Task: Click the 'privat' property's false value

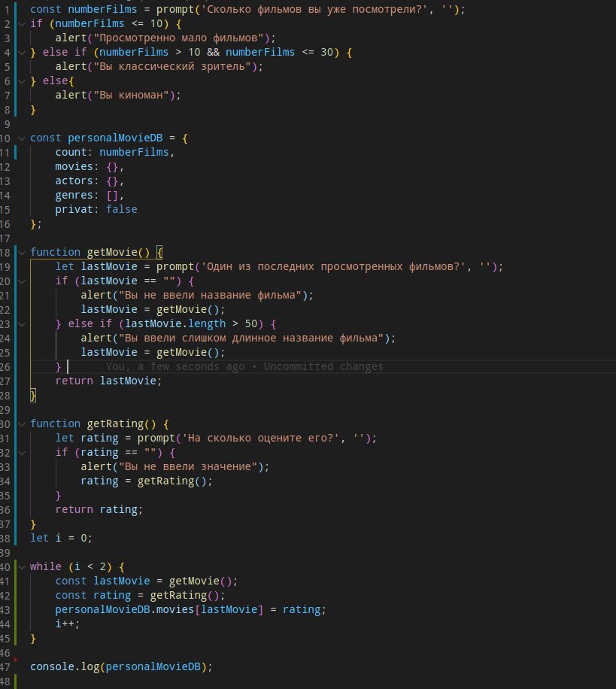Action: point(122,209)
